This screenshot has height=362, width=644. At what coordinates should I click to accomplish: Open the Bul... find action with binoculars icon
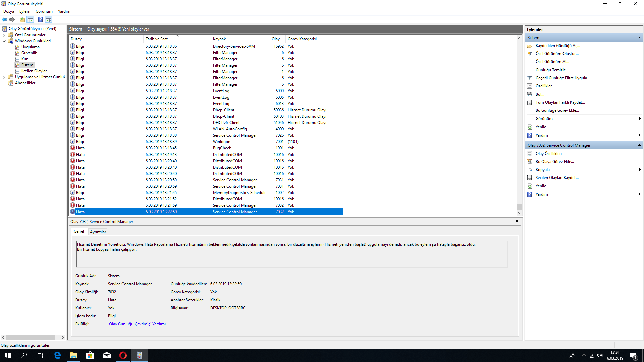[530, 94]
